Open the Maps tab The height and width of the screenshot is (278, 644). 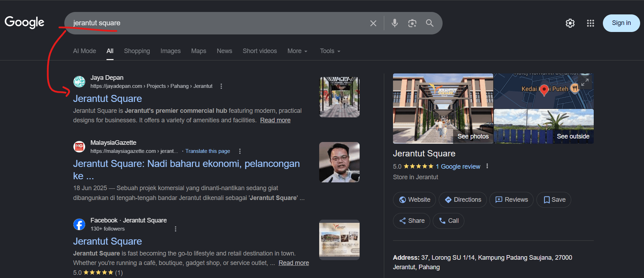(x=199, y=51)
